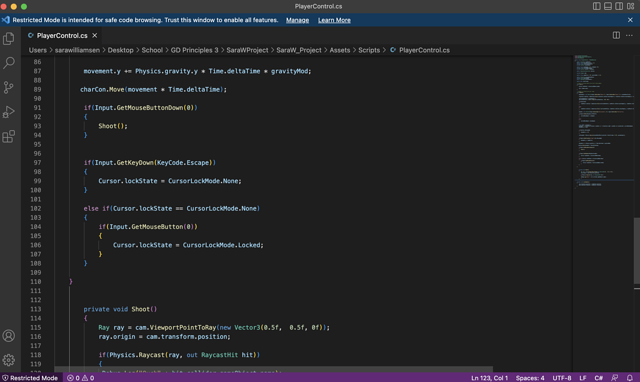Open errors and warnings count in status bar
This screenshot has width=640, height=382.
pos(80,378)
